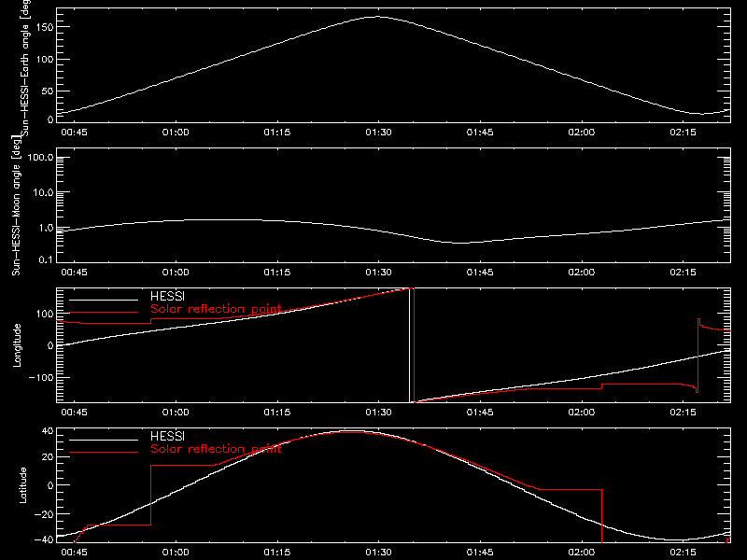This screenshot has height=560, width=747.
Task: Click the red legend line in Longitude plot
Action: click(x=104, y=313)
